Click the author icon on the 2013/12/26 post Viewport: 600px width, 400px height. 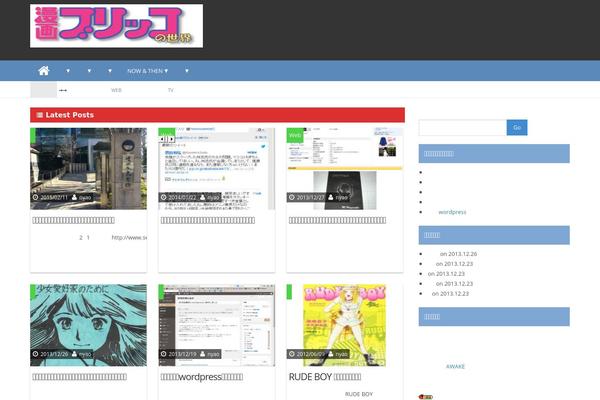pyautogui.click(x=74, y=354)
